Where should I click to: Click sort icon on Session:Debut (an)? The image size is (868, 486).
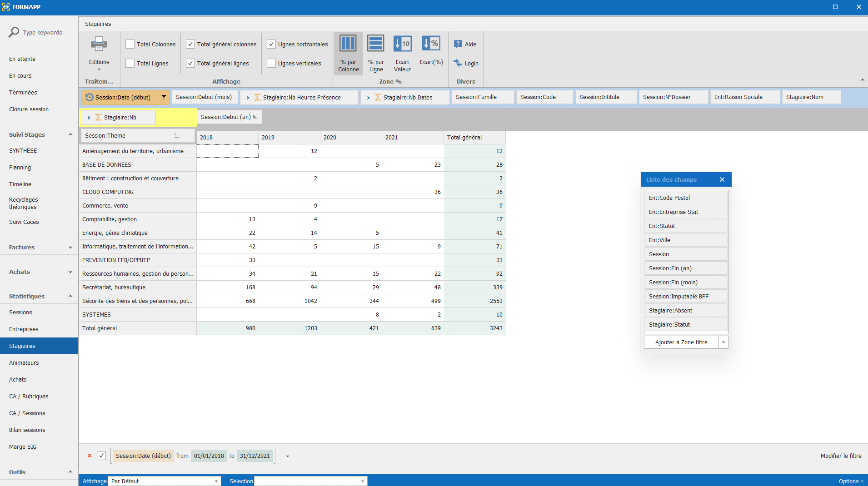click(x=255, y=117)
